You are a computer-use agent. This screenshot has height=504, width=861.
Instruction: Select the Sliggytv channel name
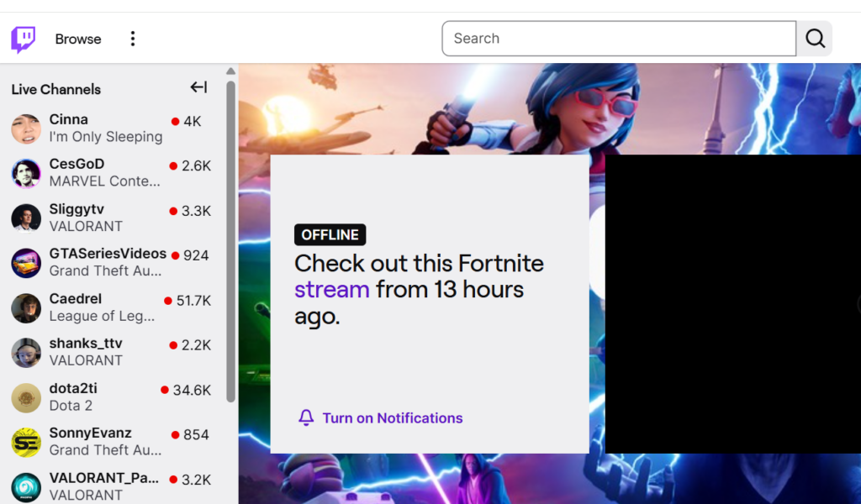click(x=77, y=209)
